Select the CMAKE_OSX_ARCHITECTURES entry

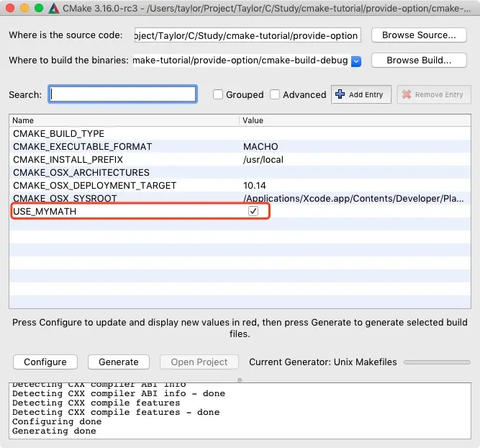pos(81,173)
